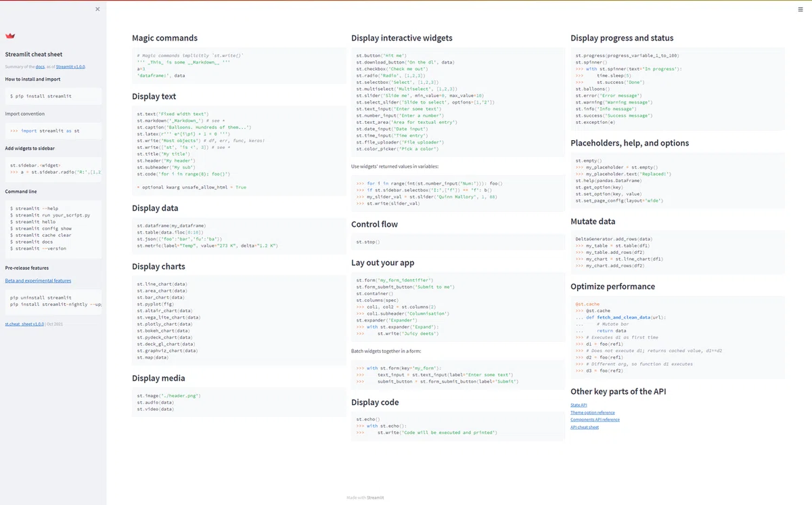Close the sidebar with the X icon
This screenshot has width=812, height=505.
(x=97, y=9)
